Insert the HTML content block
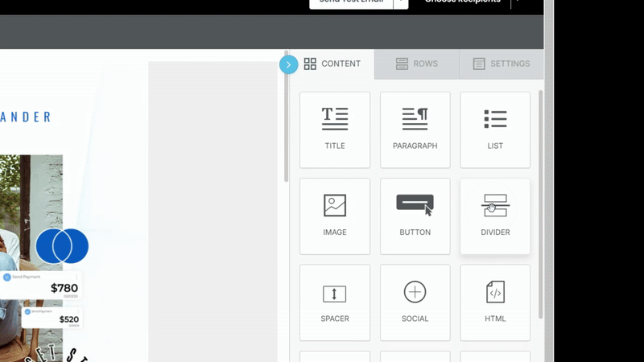Screen dimensions: 644x362 495,302
